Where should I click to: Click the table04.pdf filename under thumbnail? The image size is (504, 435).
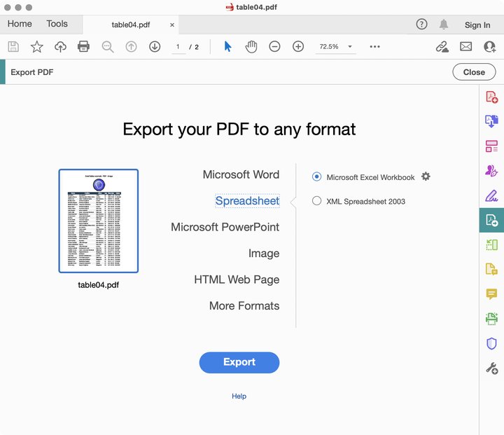coord(99,285)
